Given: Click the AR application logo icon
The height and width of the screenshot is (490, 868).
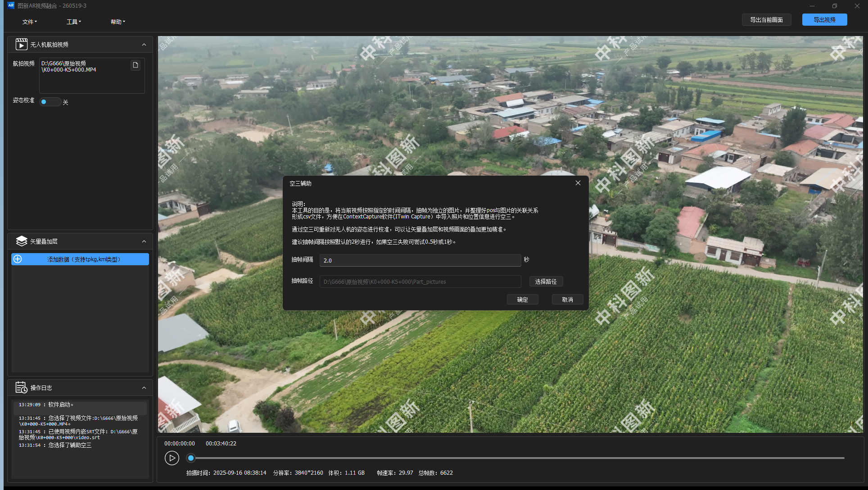Looking at the screenshot, I should pyautogui.click(x=11, y=5).
